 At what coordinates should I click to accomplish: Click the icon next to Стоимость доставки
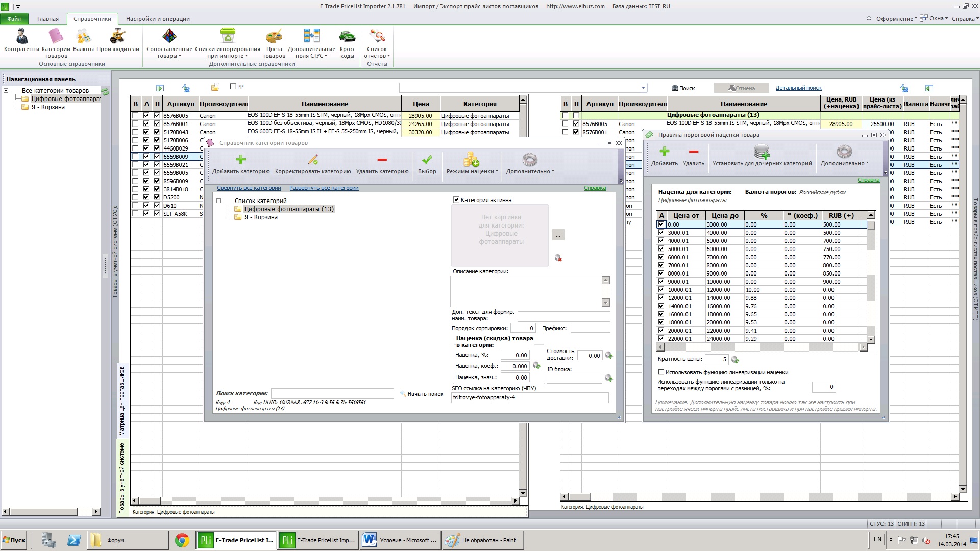(x=609, y=355)
